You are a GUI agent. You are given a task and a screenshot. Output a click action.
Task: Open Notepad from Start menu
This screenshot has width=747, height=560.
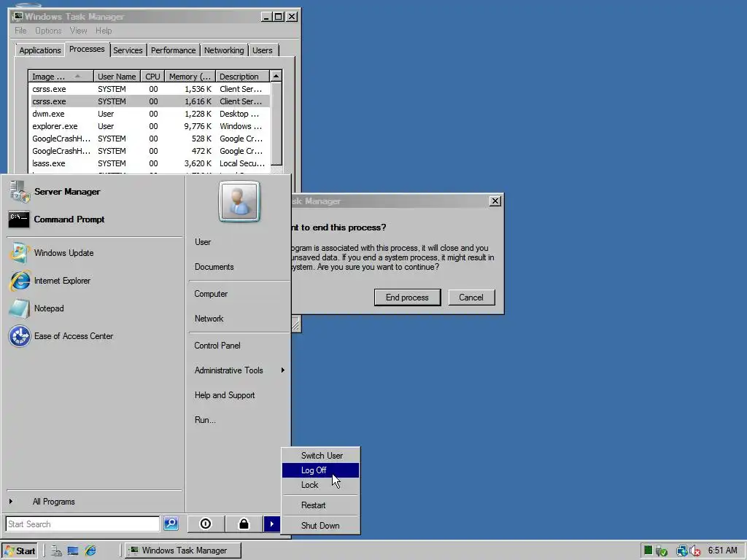pos(49,308)
